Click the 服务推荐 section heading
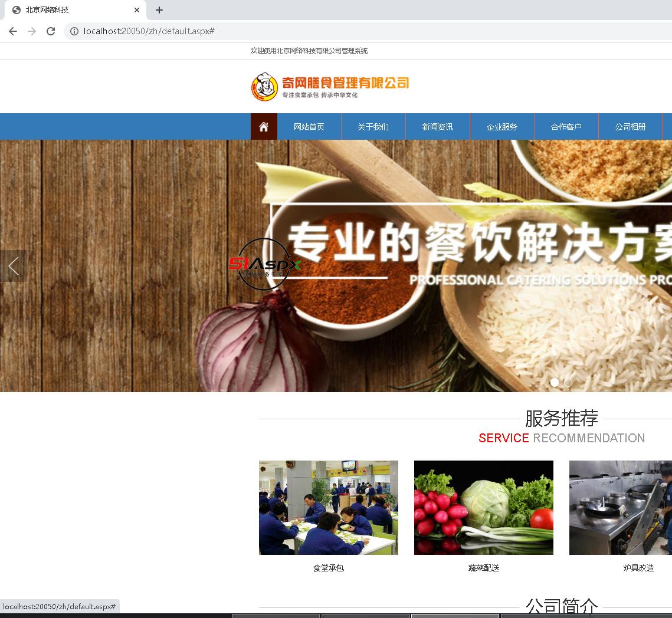 (x=562, y=419)
